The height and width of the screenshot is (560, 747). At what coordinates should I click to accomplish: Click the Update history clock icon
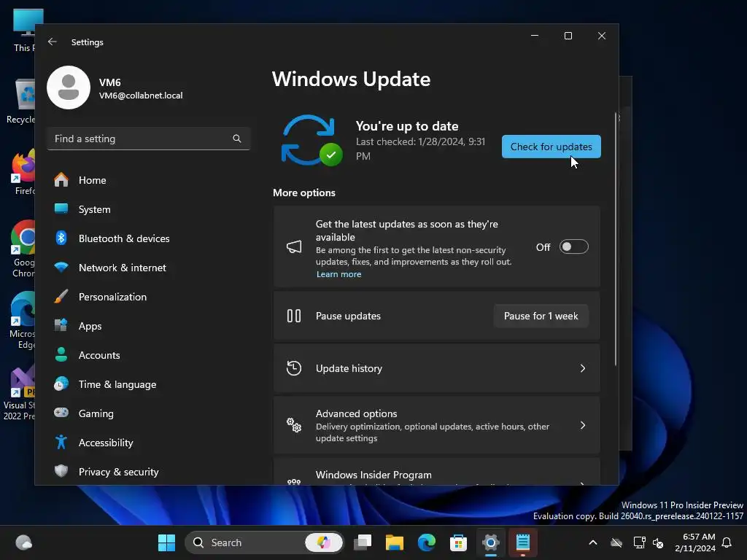click(x=294, y=368)
